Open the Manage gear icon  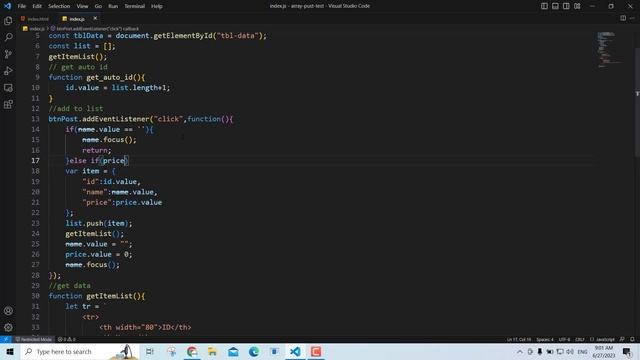tap(8, 327)
